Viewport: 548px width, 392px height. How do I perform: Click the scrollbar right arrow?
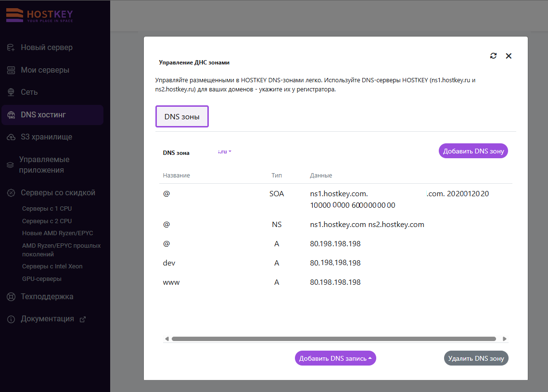[504, 339]
